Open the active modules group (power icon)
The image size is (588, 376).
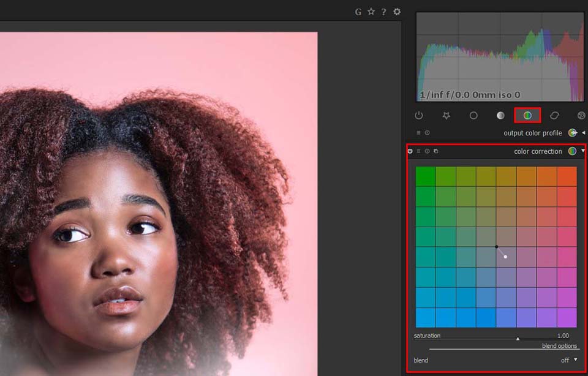pos(419,115)
